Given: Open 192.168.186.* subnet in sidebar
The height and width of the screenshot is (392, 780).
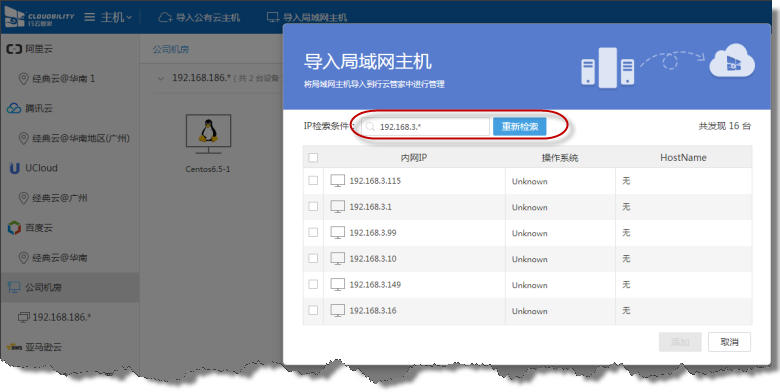Looking at the screenshot, I should 62,317.
